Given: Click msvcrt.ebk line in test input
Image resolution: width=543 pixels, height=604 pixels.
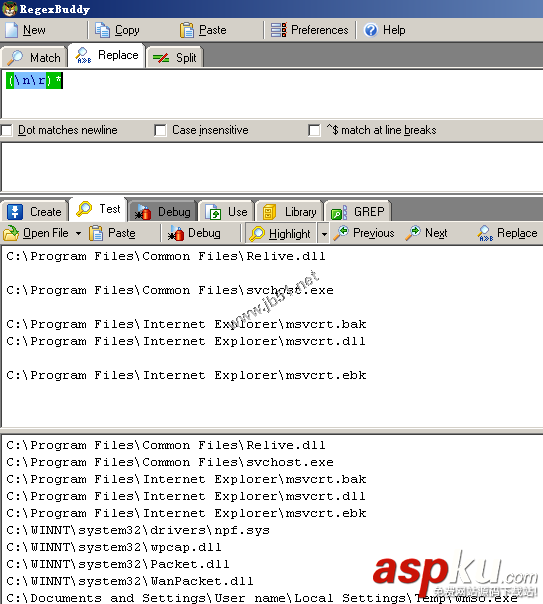Looking at the screenshot, I should (x=186, y=375).
